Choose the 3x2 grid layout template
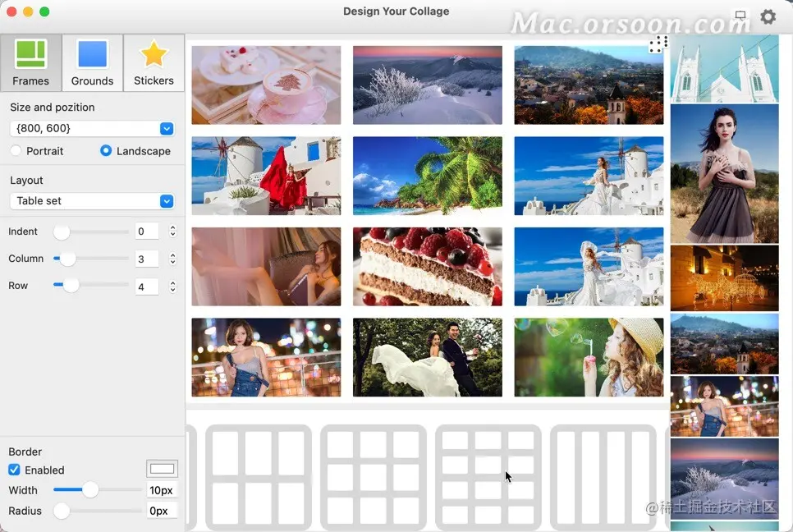The image size is (793, 532). (259, 477)
